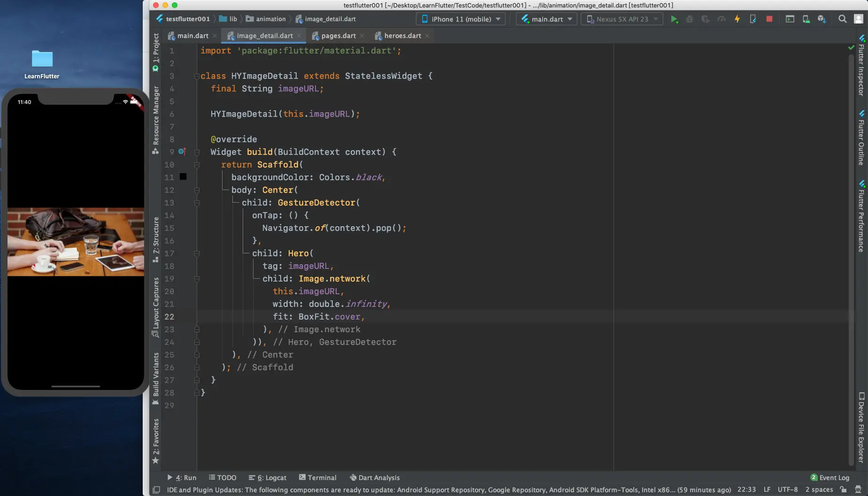
Task: Click the black color swatch on line 11
Action: 183,177
